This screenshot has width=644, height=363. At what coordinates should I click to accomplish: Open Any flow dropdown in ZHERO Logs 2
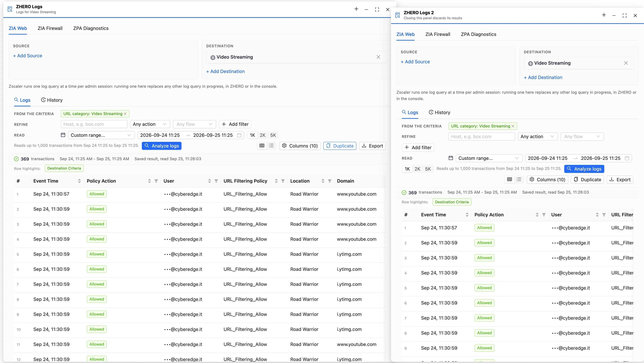(582, 136)
